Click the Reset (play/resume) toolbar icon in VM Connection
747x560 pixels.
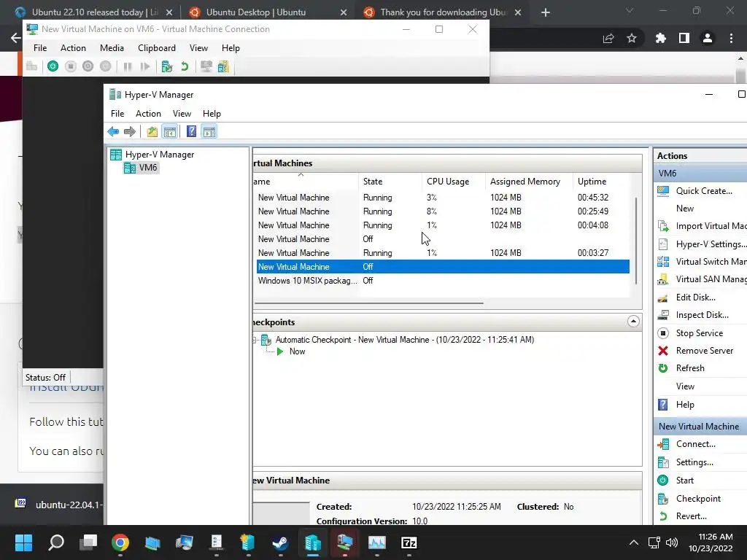[x=145, y=66]
